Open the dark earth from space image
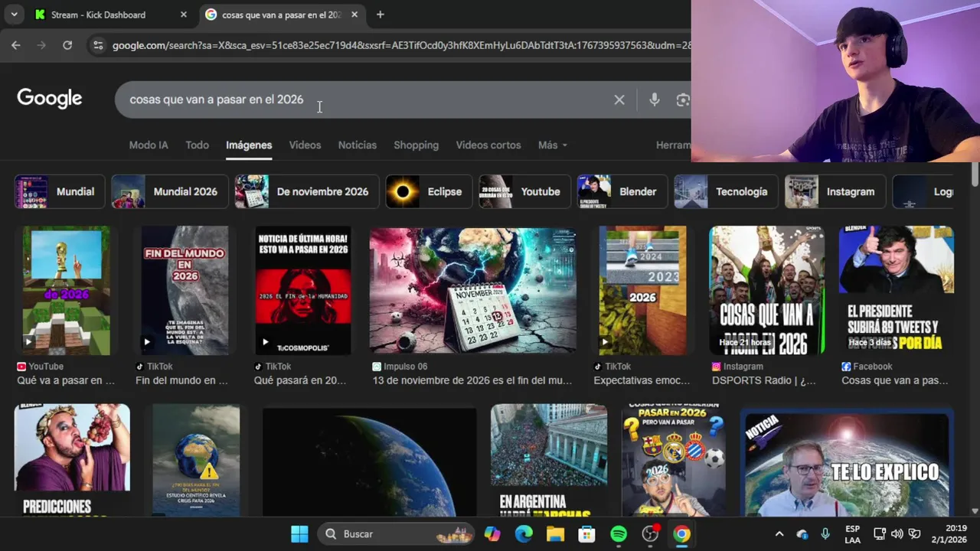The image size is (980, 551). pos(369,462)
